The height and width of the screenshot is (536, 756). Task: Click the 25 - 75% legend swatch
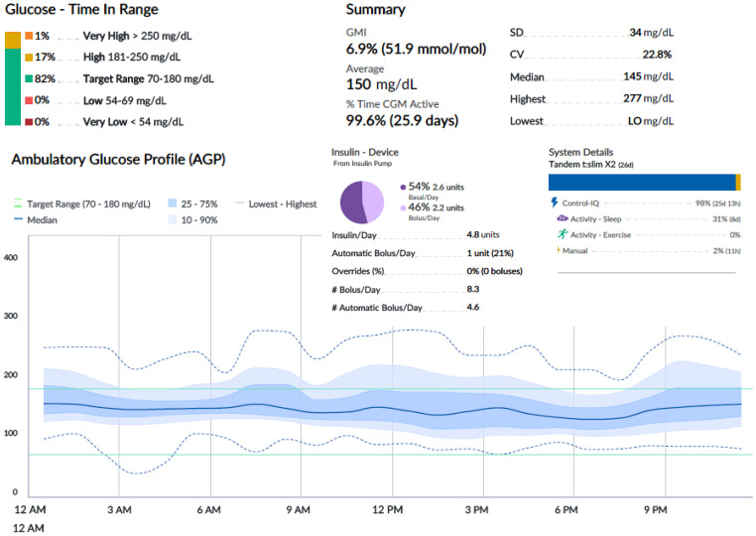pyautogui.click(x=172, y=203)
